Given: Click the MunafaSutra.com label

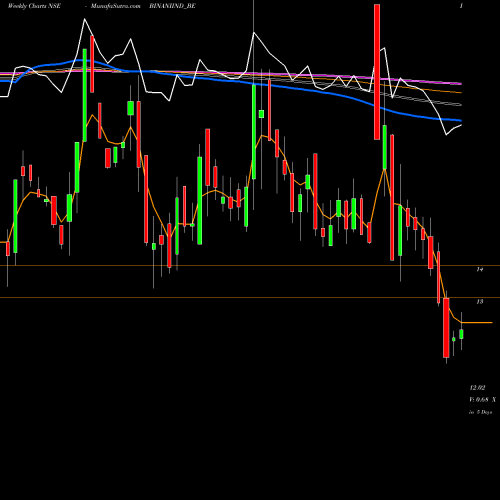Looking at the screenshot, I should (x=116, y=6).
